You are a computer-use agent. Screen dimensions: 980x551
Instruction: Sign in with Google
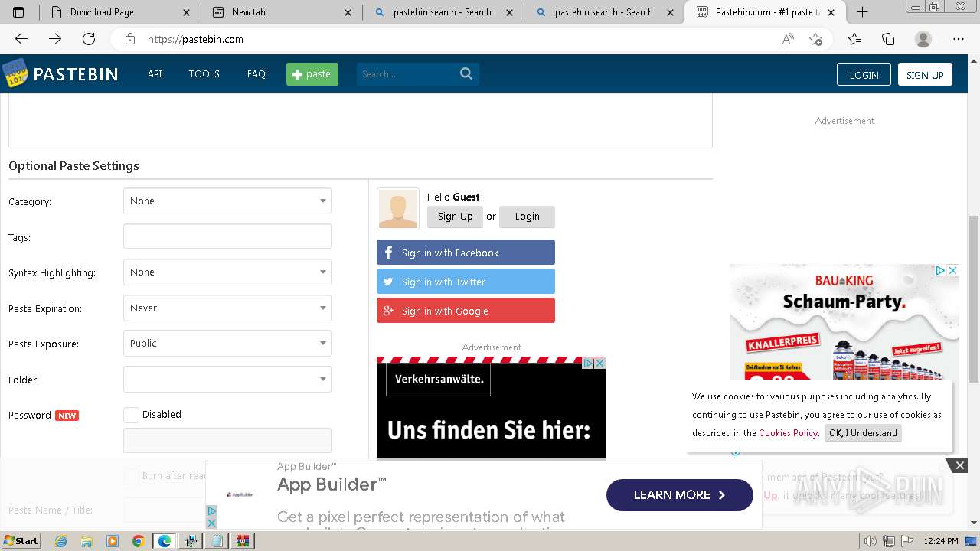click(x=465, y=311)
